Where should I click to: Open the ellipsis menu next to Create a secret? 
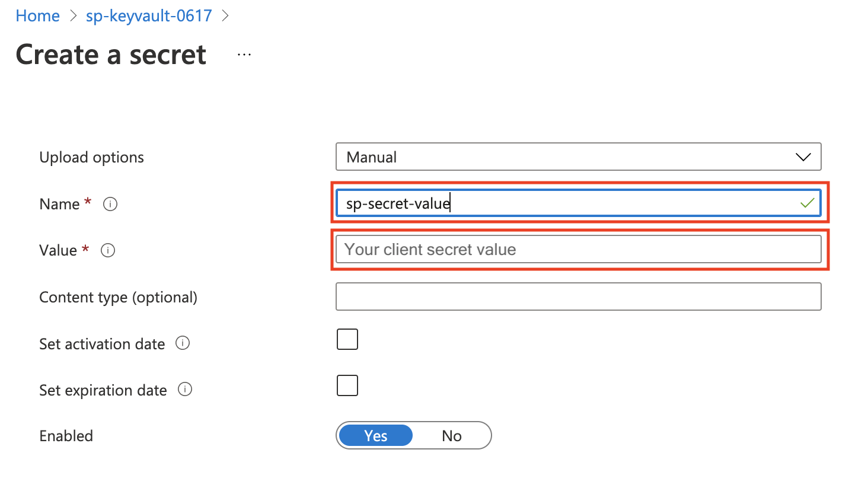(x=244, y=53)
